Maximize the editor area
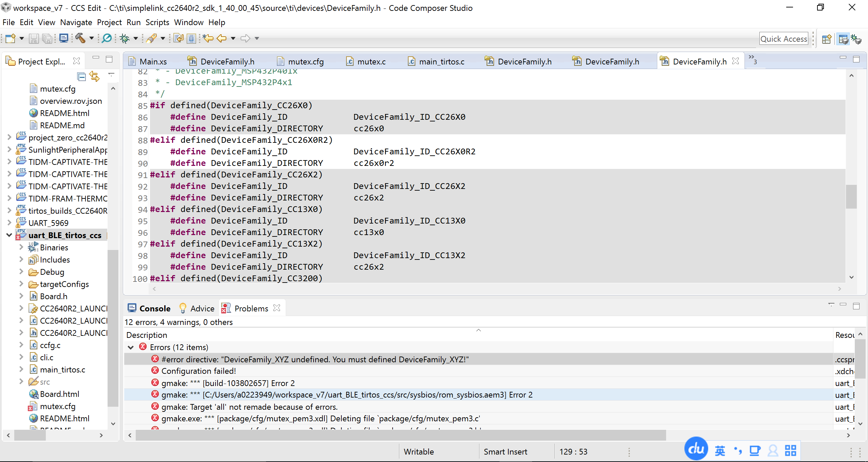Image resolution: width=868 pixels, height=462 pixels. click(856, 59)
